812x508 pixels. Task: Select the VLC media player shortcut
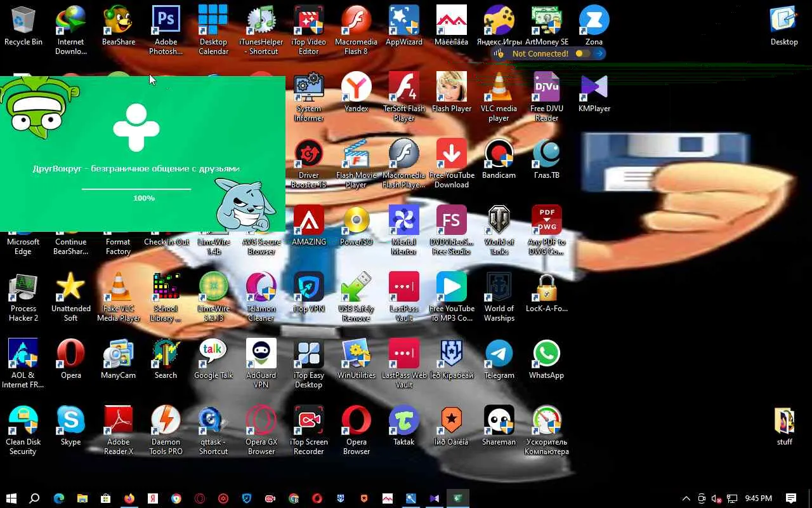point(499,97)
